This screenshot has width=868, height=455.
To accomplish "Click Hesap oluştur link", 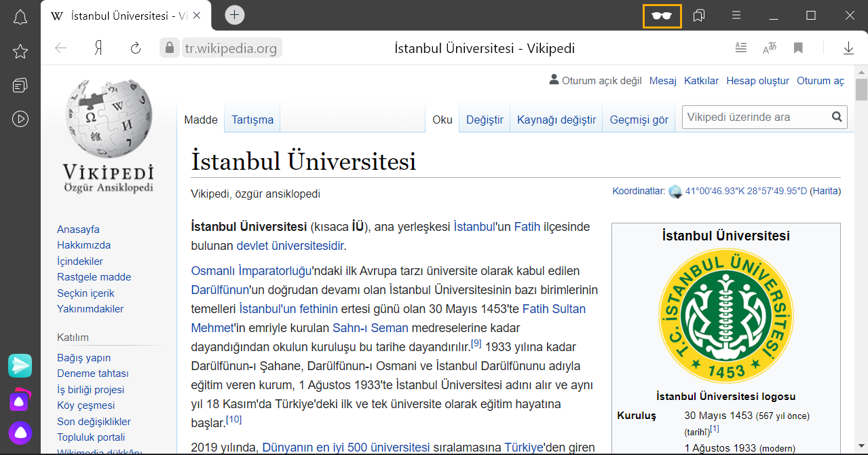I will (x=757, y=81).
